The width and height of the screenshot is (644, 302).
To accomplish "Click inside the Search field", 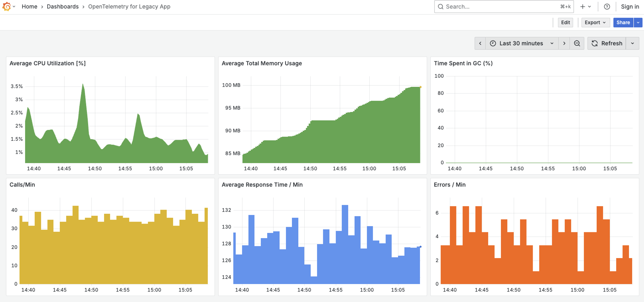I will pyautogui.click(x=504, y=6).
